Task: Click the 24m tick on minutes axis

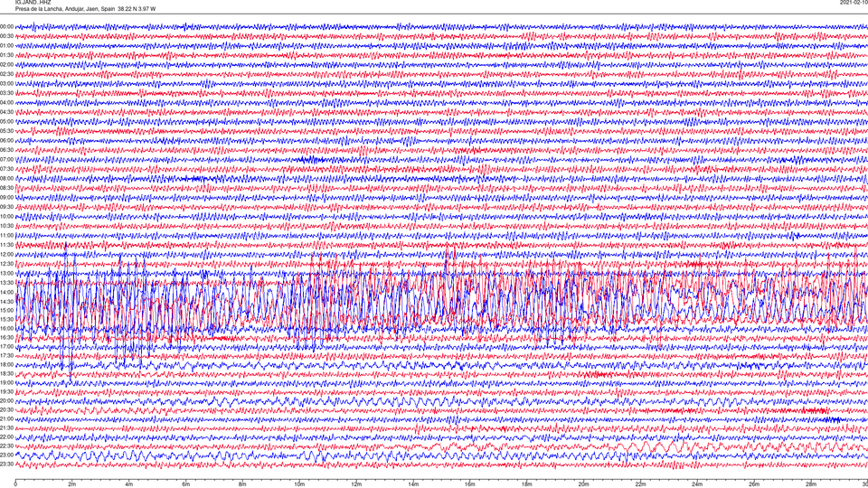Action: click(x=697, y=484)
